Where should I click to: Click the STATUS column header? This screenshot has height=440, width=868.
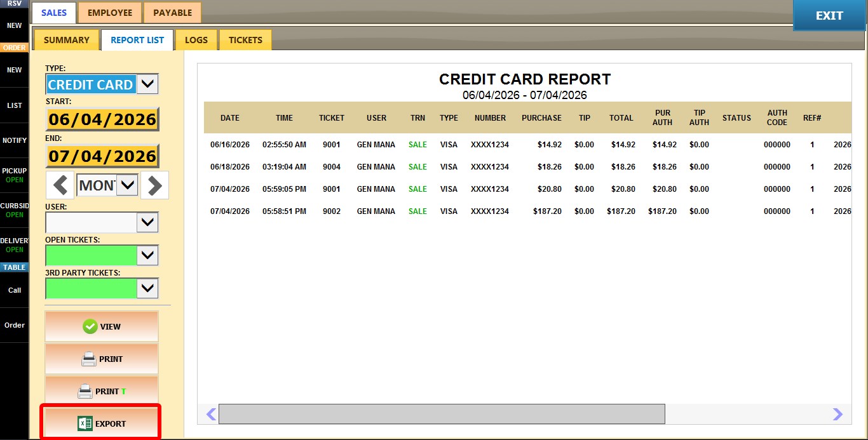click(x=736, y=117)
